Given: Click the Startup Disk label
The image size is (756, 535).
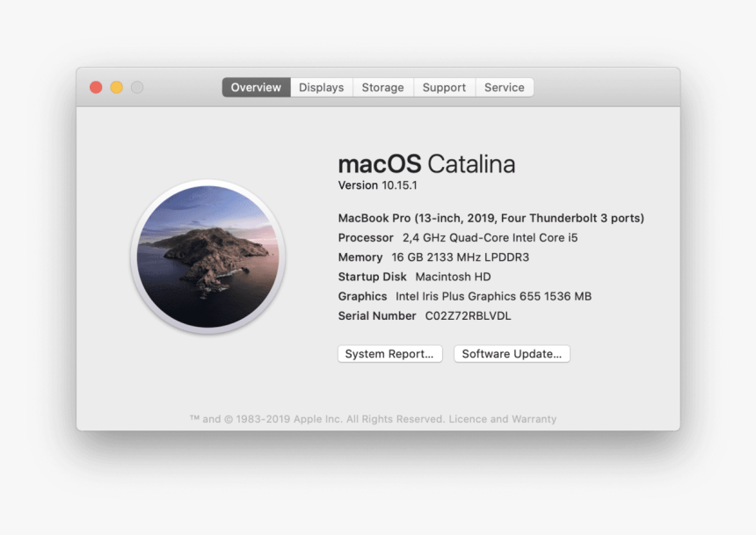Looking at the screenshot, I should 372,277.
